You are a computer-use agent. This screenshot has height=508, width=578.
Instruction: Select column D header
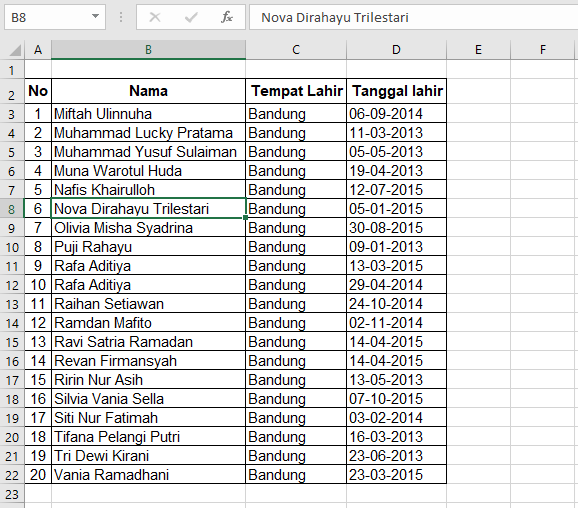pyautogui.click(x=396, y=49)
